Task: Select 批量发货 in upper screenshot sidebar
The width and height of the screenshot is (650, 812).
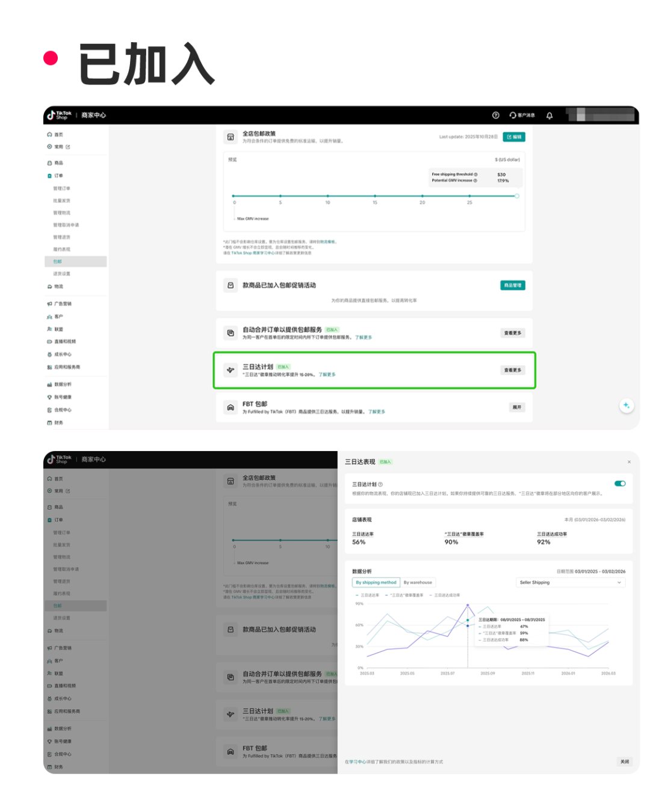Action: (61, 200)
